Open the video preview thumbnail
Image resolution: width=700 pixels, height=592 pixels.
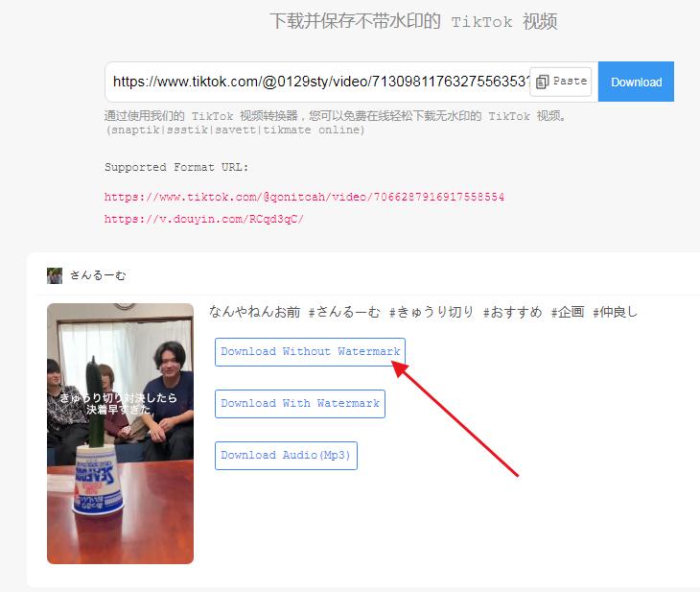pyautogui.click(x=120, y=434)
